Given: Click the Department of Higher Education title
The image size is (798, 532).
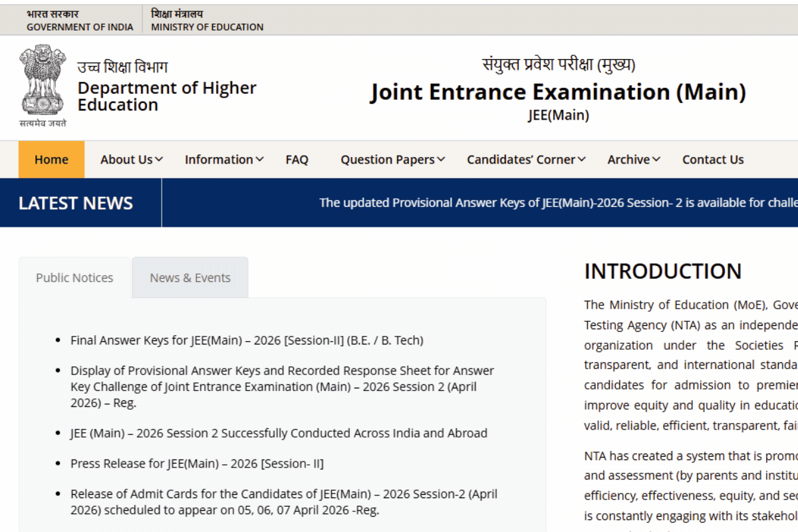Looking at the screenshot, I should pyautogui.click(x=166, y=96).
